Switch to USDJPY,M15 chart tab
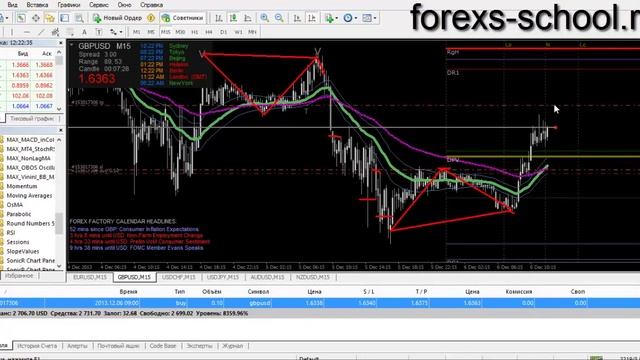Viewport: 640px width, 360px height. (222, 277)
